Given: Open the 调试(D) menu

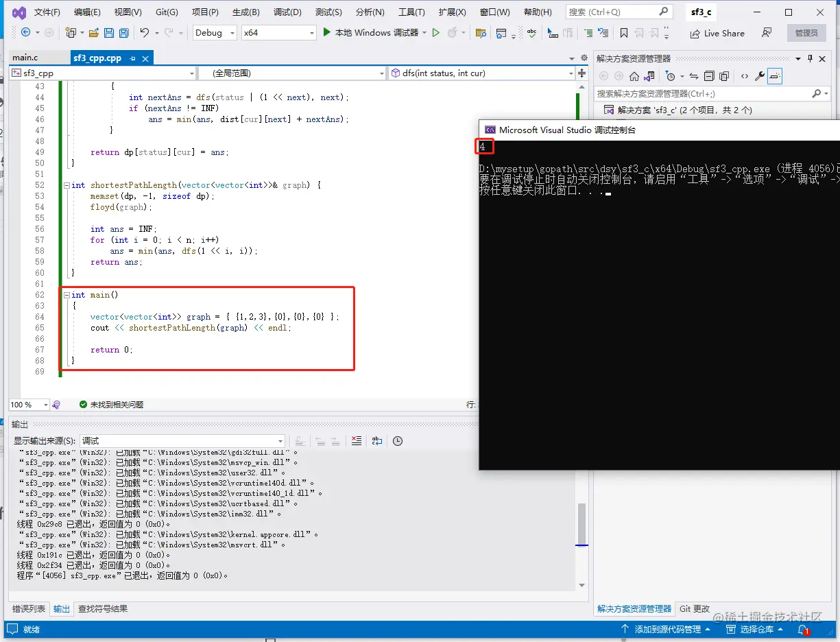Looking at the screenshot, I should point(287,12).
